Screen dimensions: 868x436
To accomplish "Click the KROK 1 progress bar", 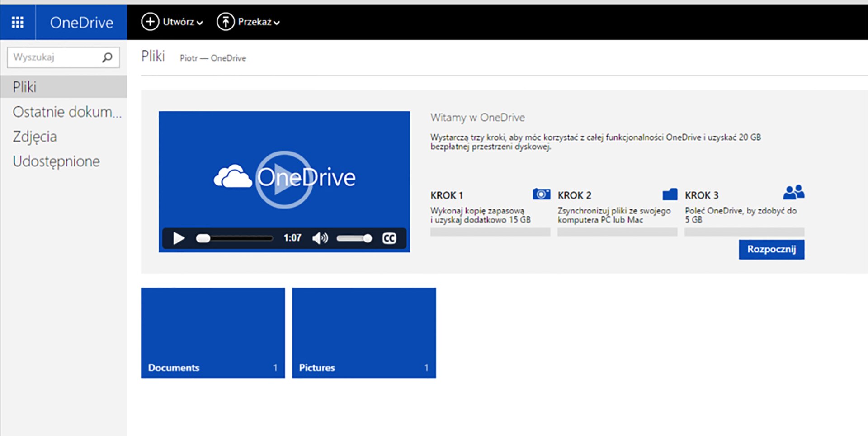I will (x=491, y=232).
